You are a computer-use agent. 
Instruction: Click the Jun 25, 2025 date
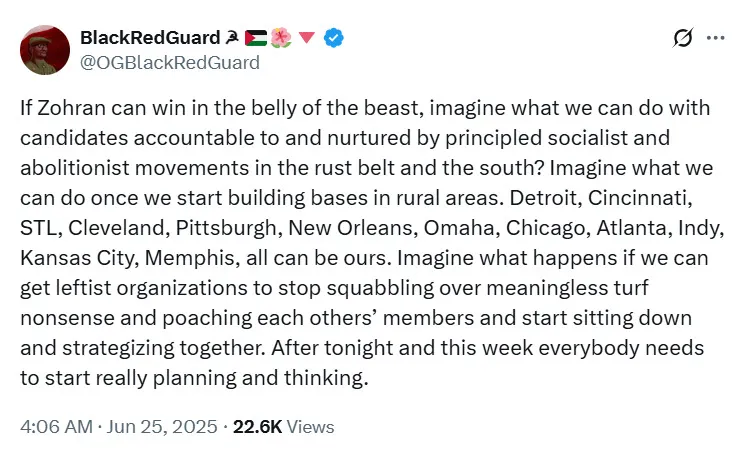[163, 426]
